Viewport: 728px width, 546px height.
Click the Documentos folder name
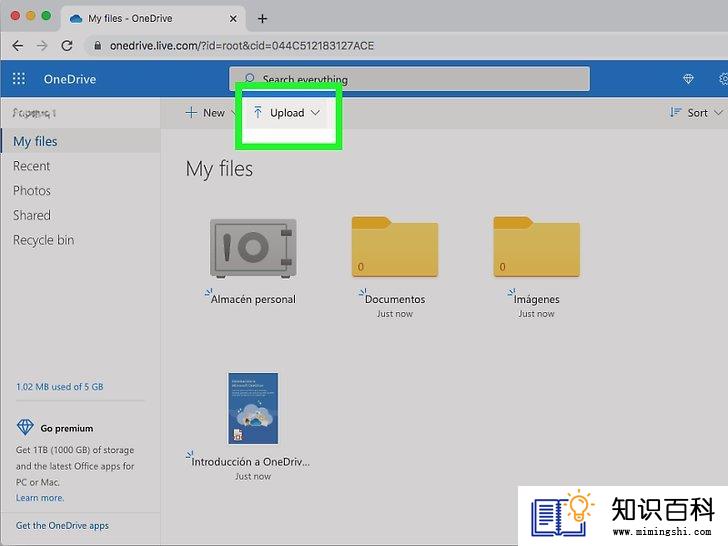point(395,299)
